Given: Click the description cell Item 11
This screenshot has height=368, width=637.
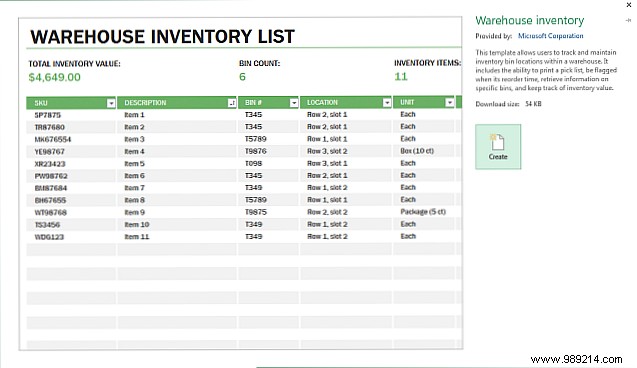Looking at the screenshot, I should pyautogui.click(x=137, y=237).
